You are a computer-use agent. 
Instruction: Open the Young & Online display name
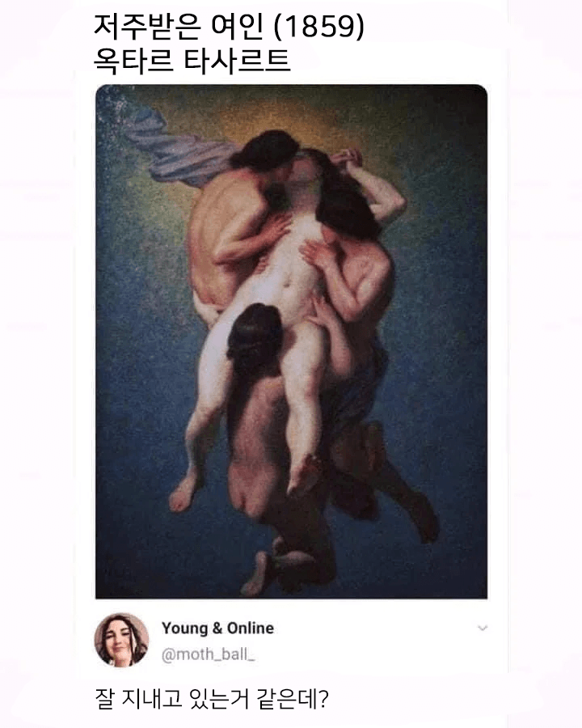click(217, 629)
